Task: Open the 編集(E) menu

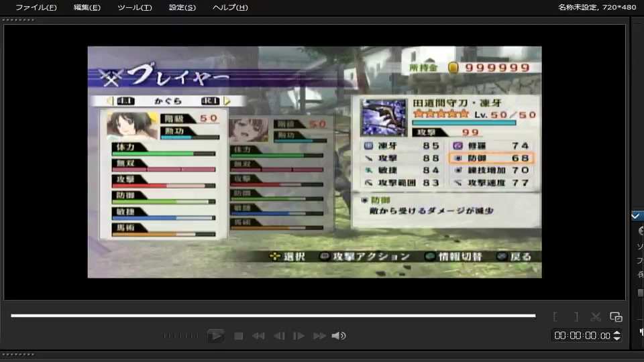Action: pos(87,7)
